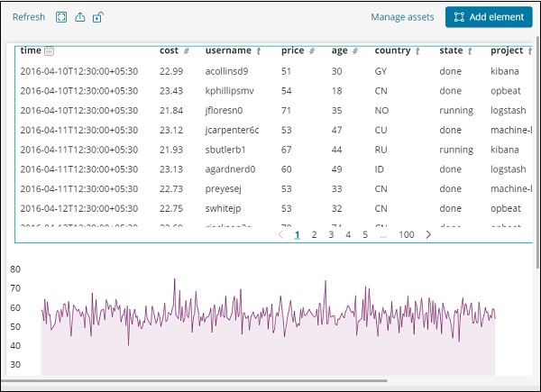
Task: Select page 5 in table pagination
Action: click(x=365, y=234)
